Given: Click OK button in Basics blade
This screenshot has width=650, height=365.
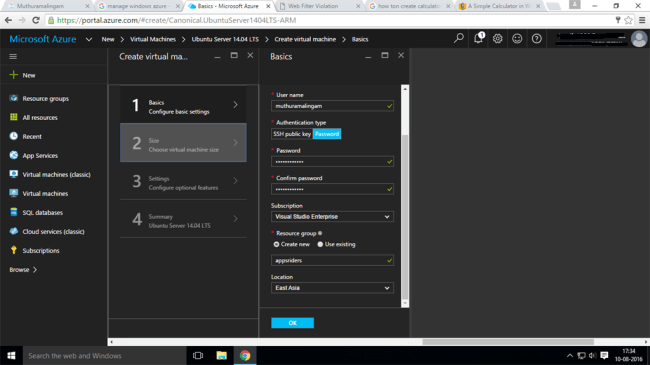Looking at the screenshot, I should pyautogui.click(x=293, y=323).
